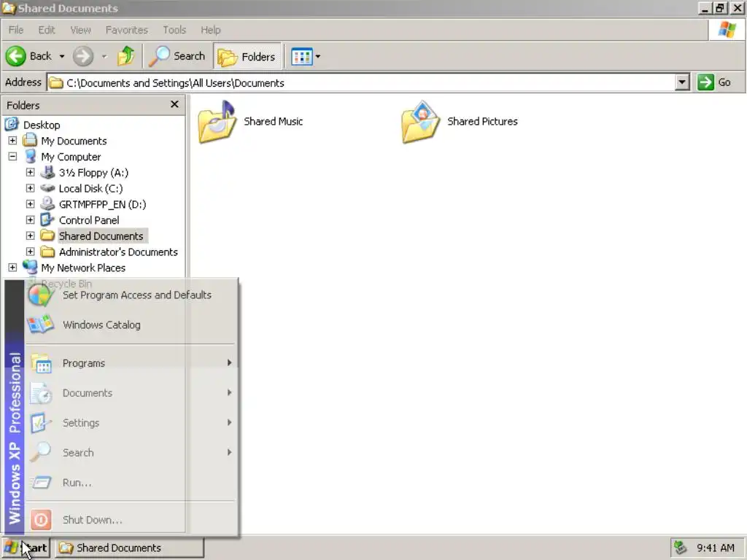This screenshot has width=747, height=560.
Task: Open the Favorites menu
Action: click(x=127, y=30)
